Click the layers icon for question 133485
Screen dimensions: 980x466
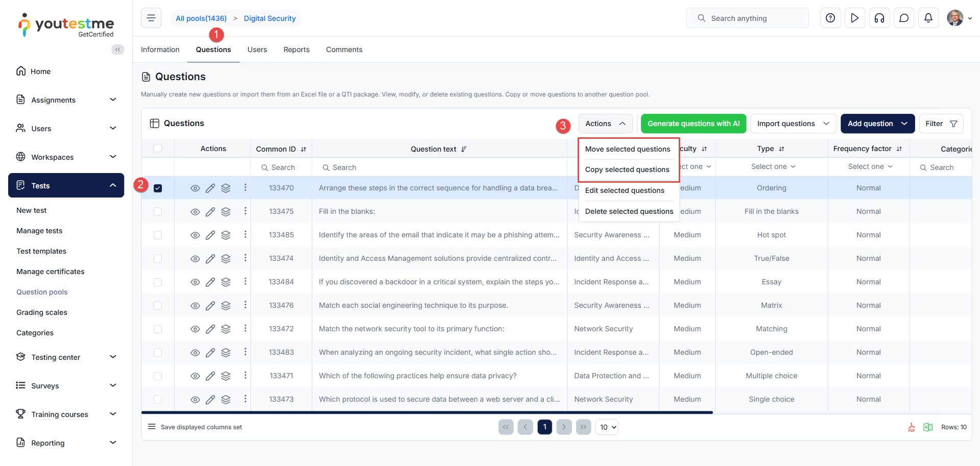pos(226,235)
